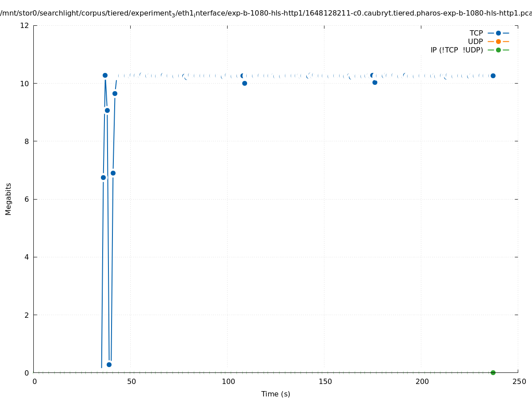Click the first TCP peak point above 10 megabits

pos(105,75)
